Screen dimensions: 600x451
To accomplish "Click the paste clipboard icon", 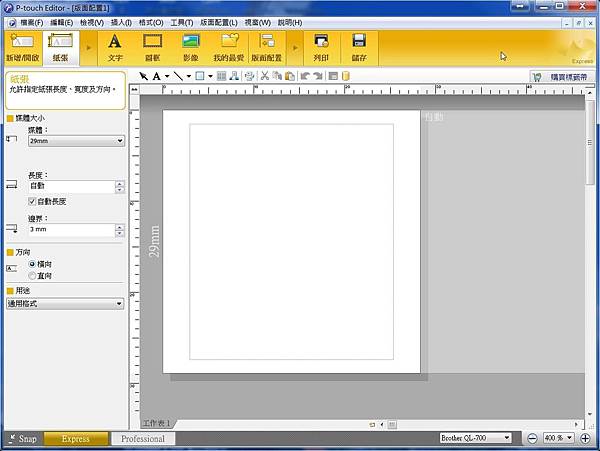I will pyautogui.click(x=290, y=76).
